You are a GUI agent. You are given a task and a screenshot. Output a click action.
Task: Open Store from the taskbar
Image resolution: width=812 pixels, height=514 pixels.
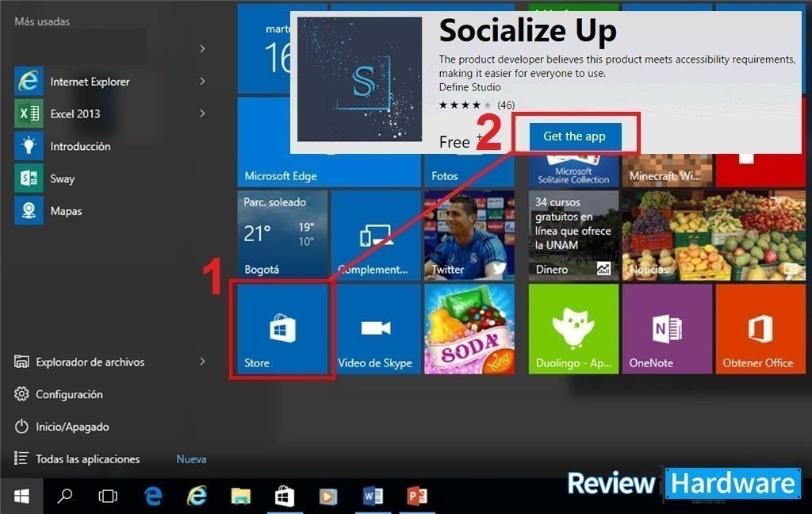point(285,497)
